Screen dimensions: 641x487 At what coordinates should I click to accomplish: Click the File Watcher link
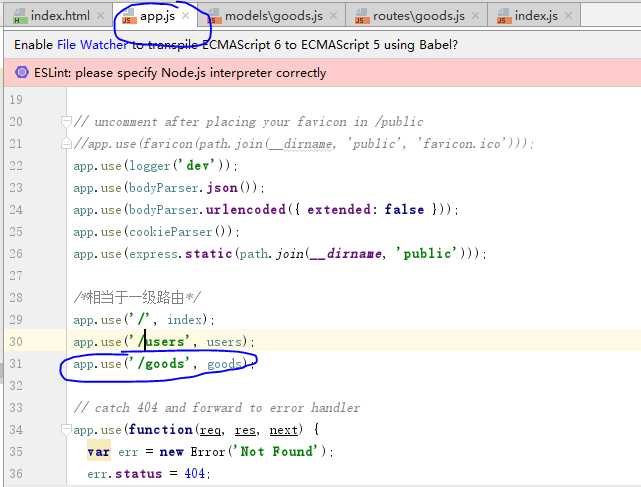[x=92, y=45]
